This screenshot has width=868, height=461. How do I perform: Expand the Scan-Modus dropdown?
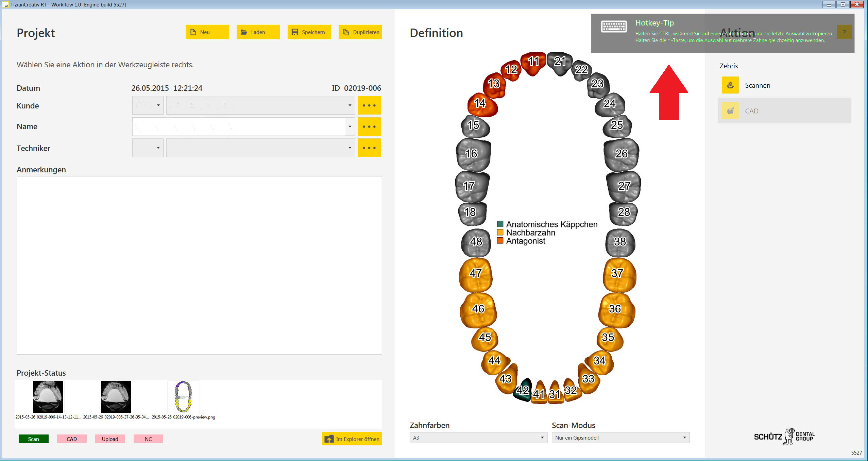[x=620, y=438]
